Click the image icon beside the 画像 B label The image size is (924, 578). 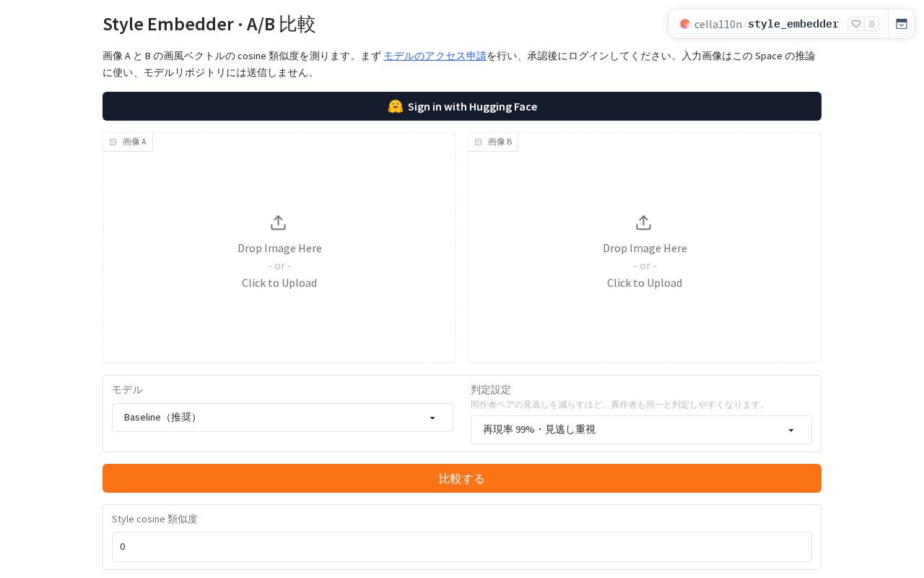[479, 142]
